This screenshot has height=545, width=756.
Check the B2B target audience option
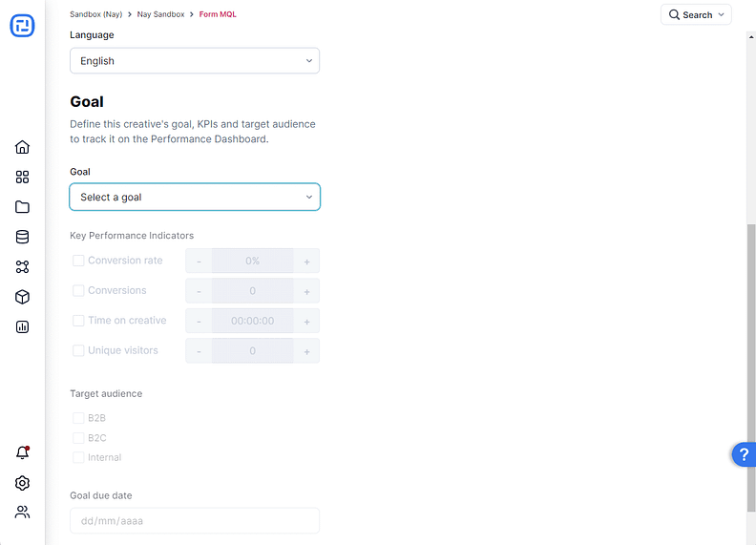(x=78, y=418)
